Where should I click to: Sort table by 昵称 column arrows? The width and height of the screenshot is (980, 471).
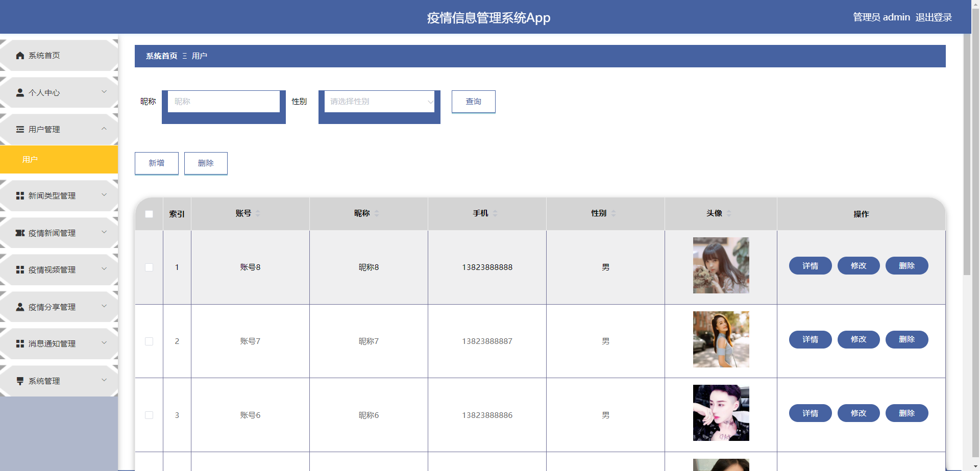pyautogui.click(x=377, y=213)
